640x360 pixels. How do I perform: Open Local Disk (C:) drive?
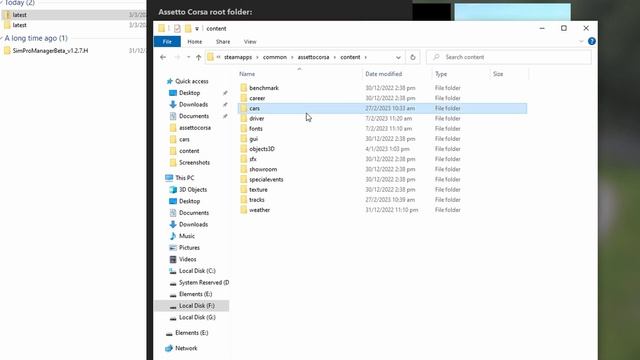pyautogui.click(x=197, y=271)
